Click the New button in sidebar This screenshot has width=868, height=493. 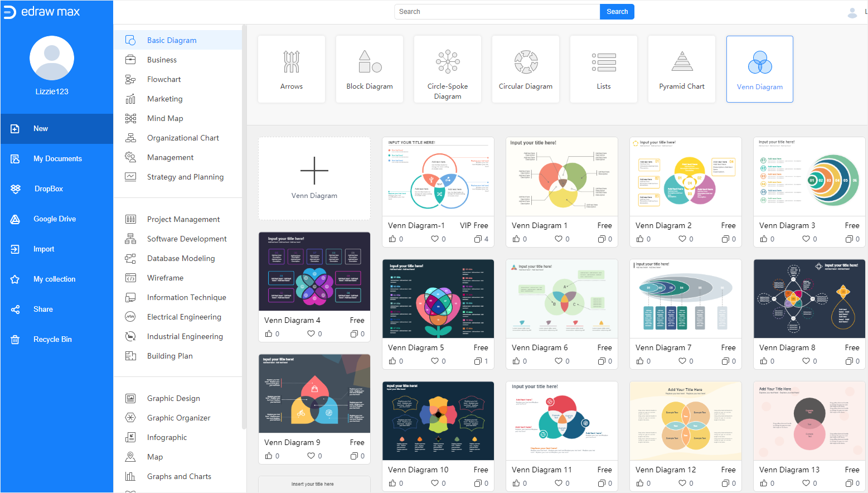(x=40, y=128)
